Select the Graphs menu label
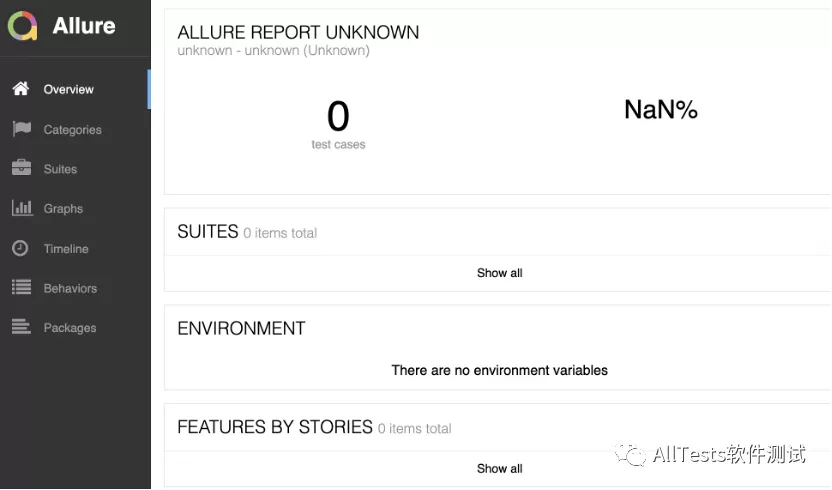Screen dimensions: 832x490 63,209
